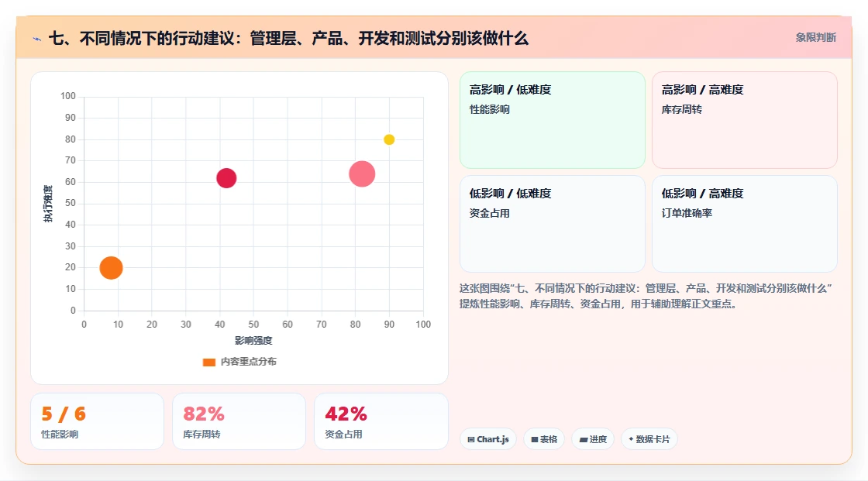Click the 性能影响 label under 5 / 6
The width and height of the screenshot is (868, 481).
pyautogui.click(x=60, y=435)
